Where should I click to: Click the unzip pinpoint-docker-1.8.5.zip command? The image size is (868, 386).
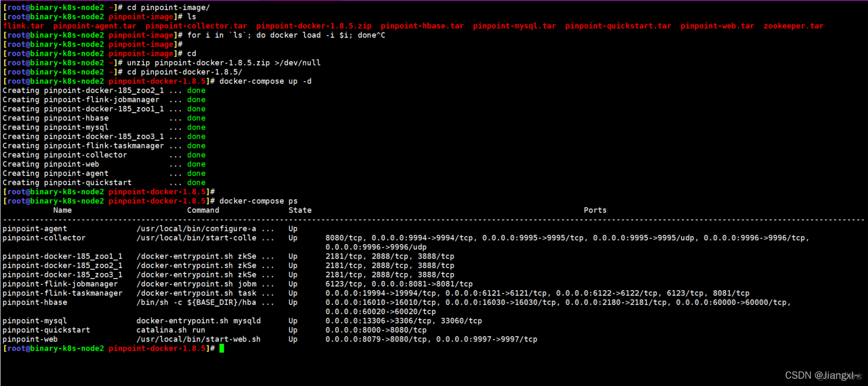tap(224, 63)
